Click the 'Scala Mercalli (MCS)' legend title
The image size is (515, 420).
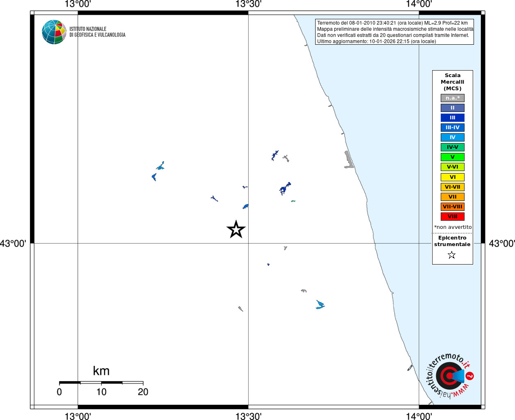click(x=452, y=82)
